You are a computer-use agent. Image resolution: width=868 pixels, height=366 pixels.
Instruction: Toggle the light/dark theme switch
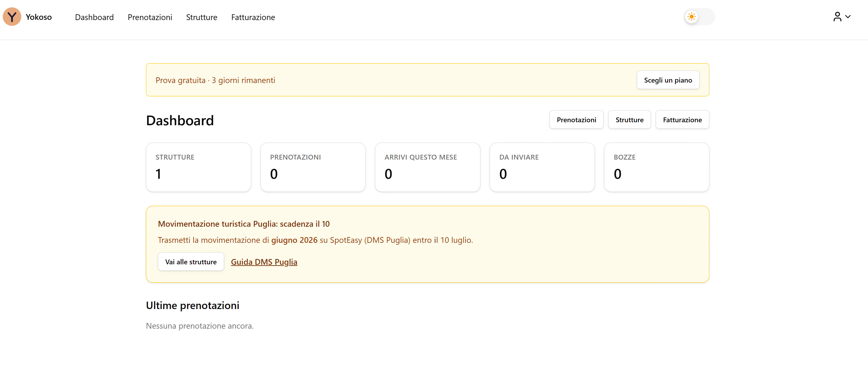click(699, 17)
